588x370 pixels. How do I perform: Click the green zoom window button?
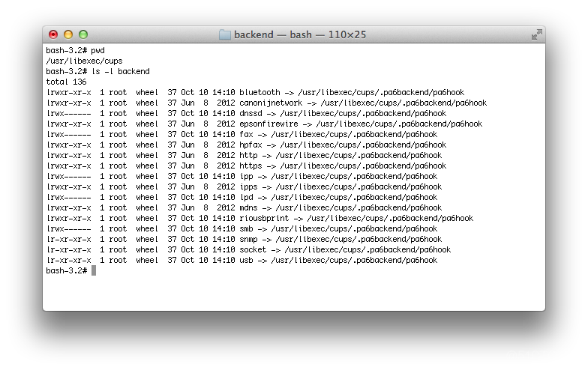(x=83, y=34)
